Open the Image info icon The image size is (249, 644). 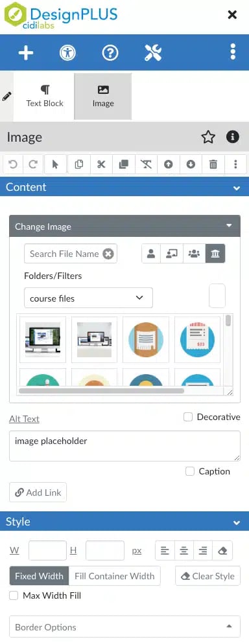pos(233,137)
